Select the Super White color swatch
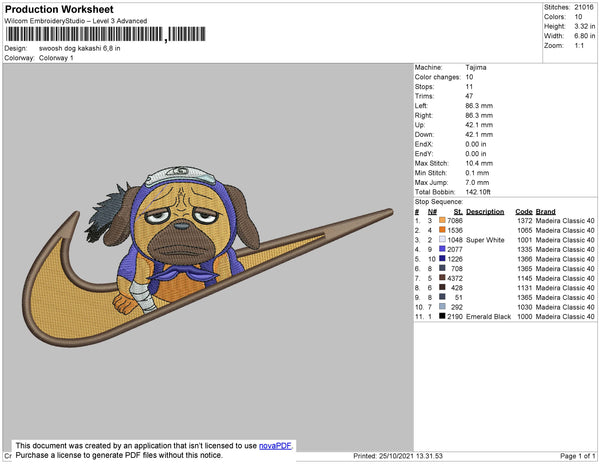This screenshot has height=464, width=600. [x=442, y=239]
